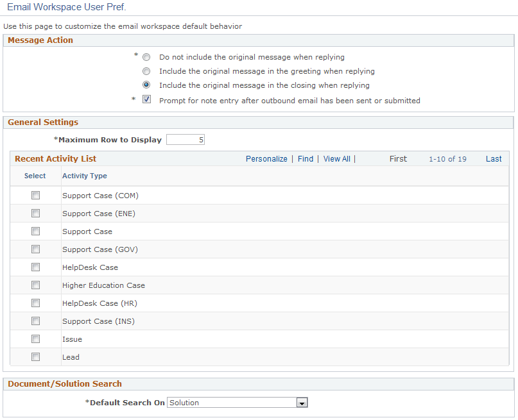Click the View All link
This screenshot has width=518, height=420.
pos(336,158)
